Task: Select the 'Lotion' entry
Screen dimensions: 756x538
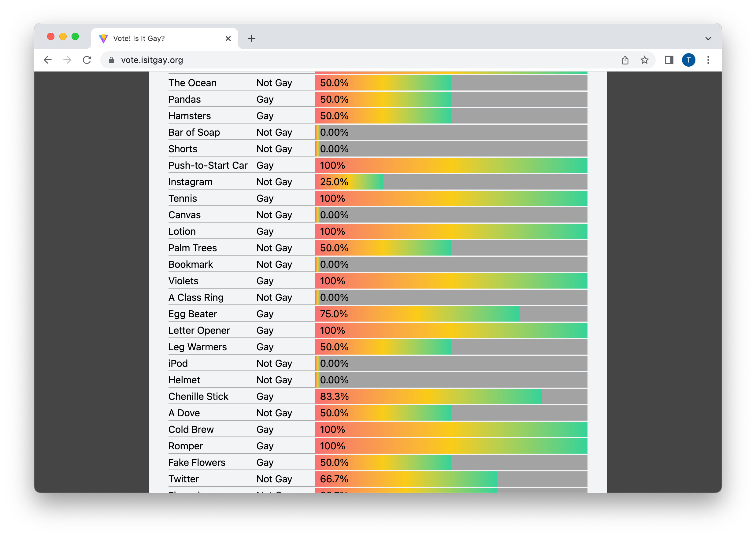Action: pos(182,232)
